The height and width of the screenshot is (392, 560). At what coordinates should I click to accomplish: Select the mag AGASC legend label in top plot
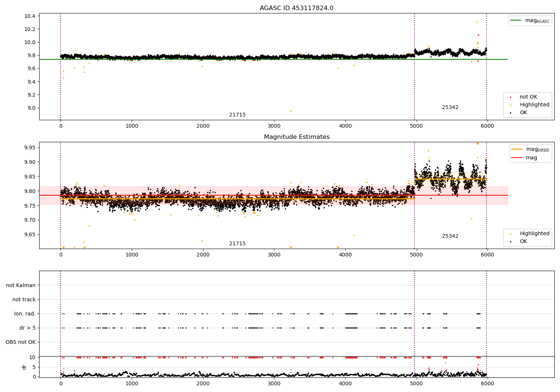537,21
